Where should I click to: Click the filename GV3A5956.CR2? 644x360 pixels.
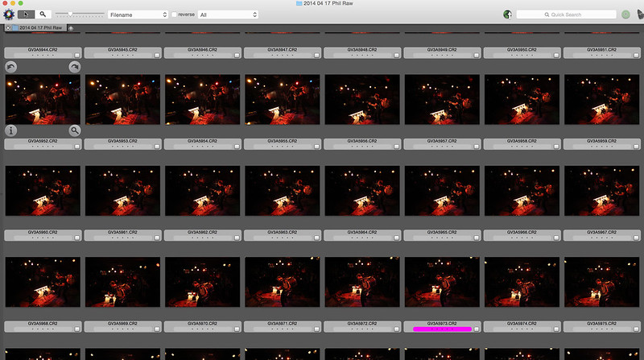[x=361, y=141]
